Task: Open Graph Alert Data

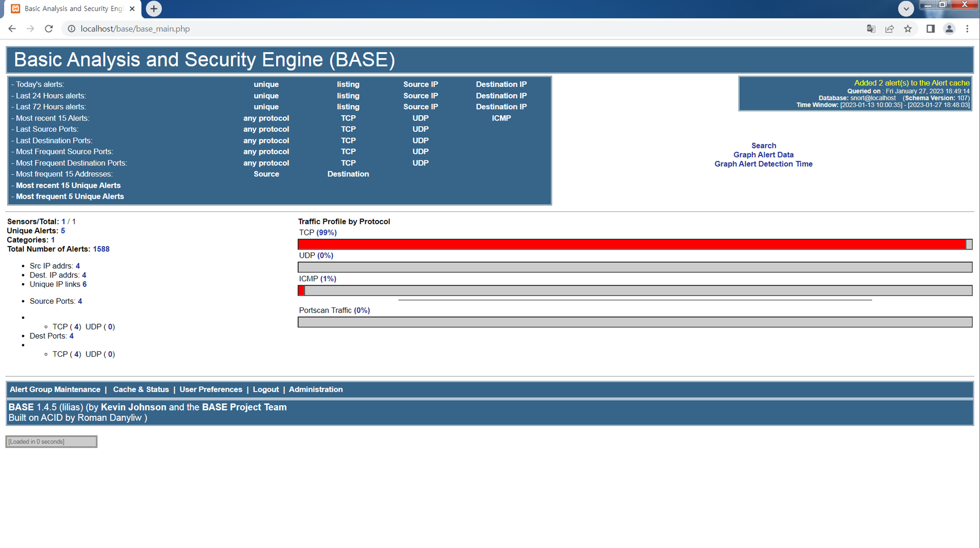Action: (763, 155)
